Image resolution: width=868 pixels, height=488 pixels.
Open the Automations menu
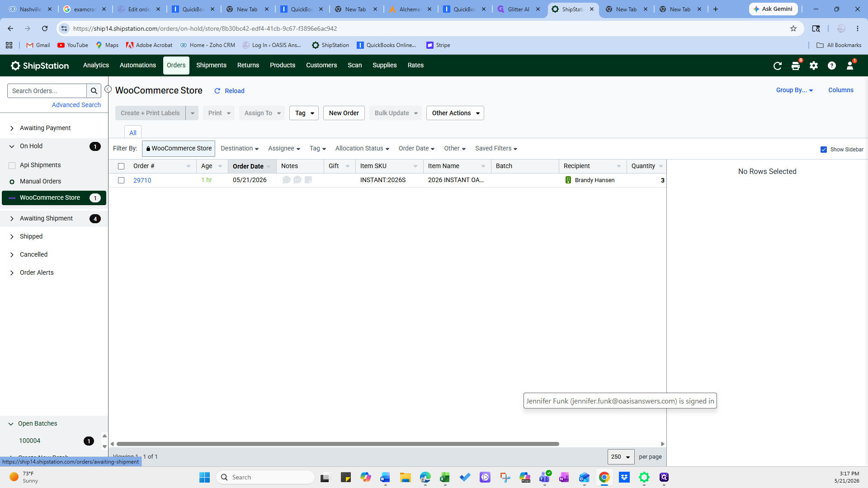138,65
